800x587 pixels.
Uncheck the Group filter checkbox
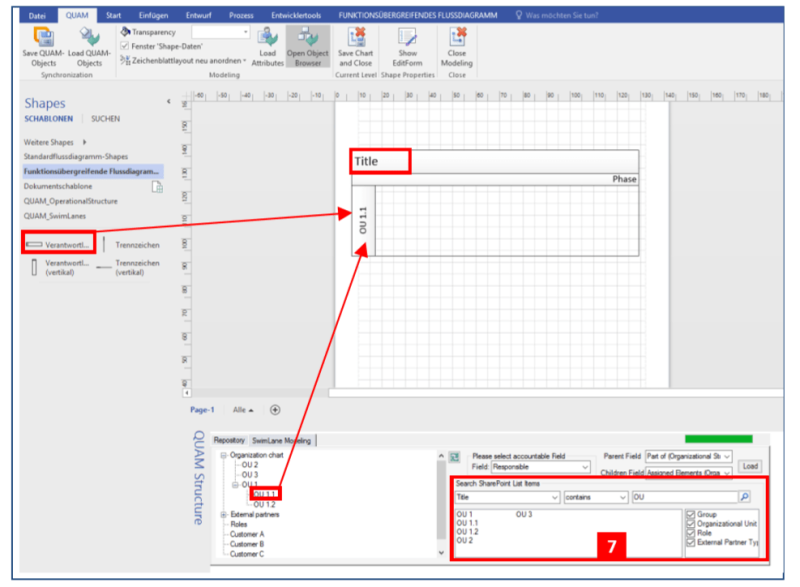690,515
